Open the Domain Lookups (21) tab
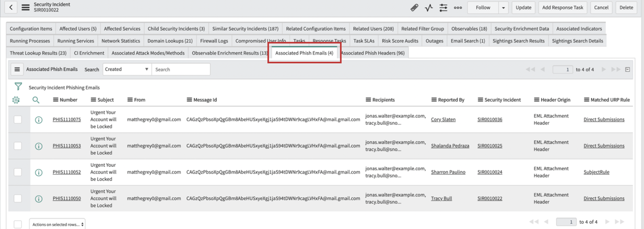The image size is (644, 229). [170, 41]
